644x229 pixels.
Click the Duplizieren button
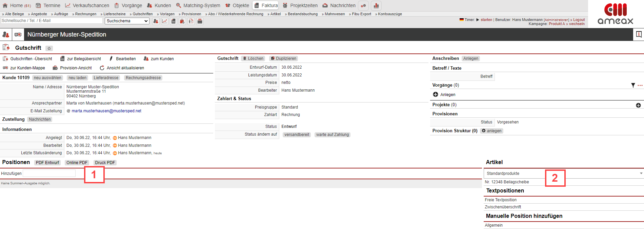click(x=284, y=59)
